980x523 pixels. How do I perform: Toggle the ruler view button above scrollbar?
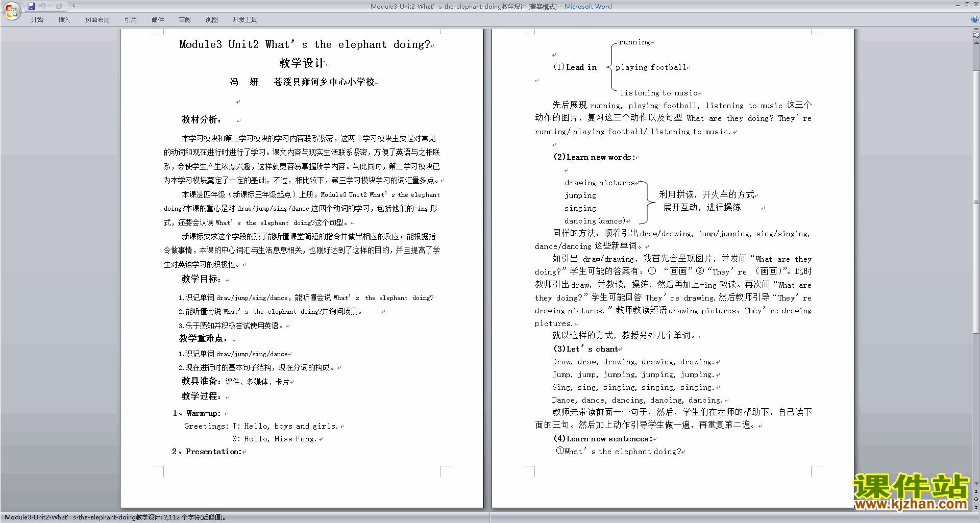[976, 35]
